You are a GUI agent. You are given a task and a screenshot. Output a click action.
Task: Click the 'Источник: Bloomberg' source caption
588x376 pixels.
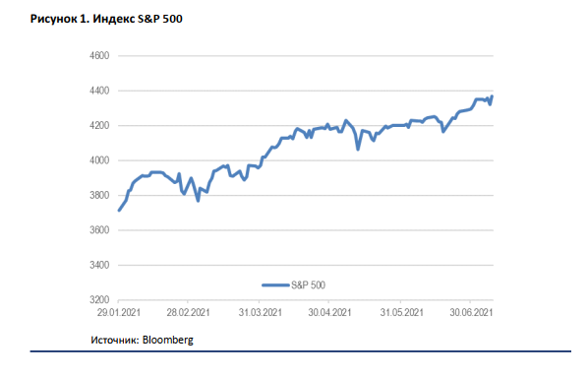(143, 340)
